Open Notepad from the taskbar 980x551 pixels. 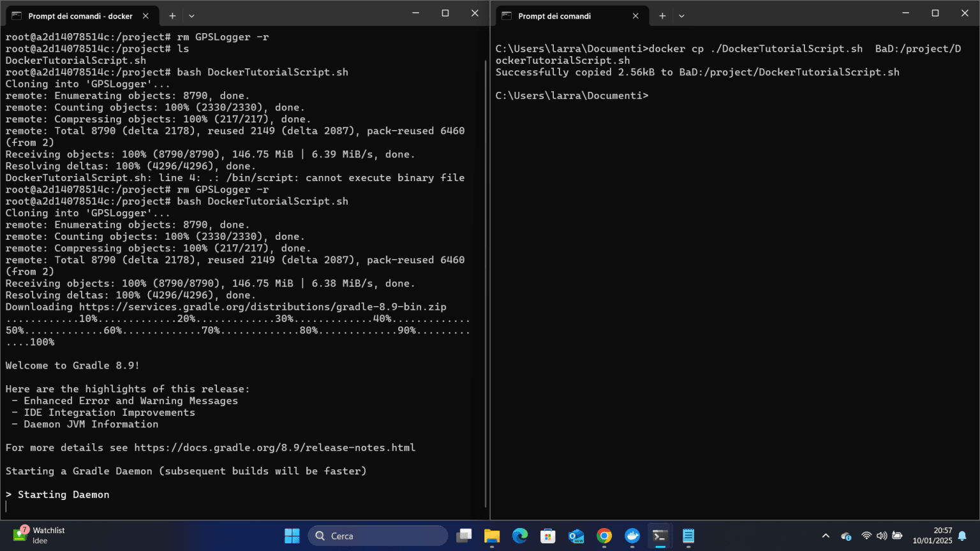688,536
